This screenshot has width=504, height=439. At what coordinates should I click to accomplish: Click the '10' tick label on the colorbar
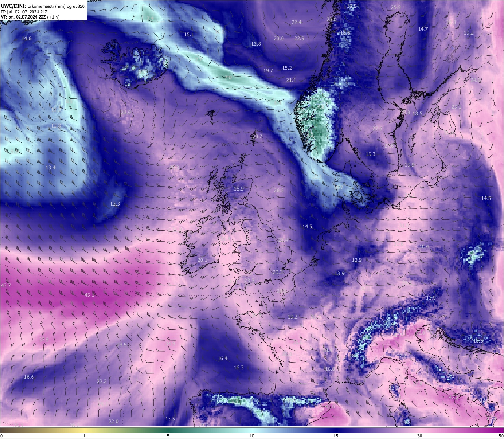[x=252, y=436]
